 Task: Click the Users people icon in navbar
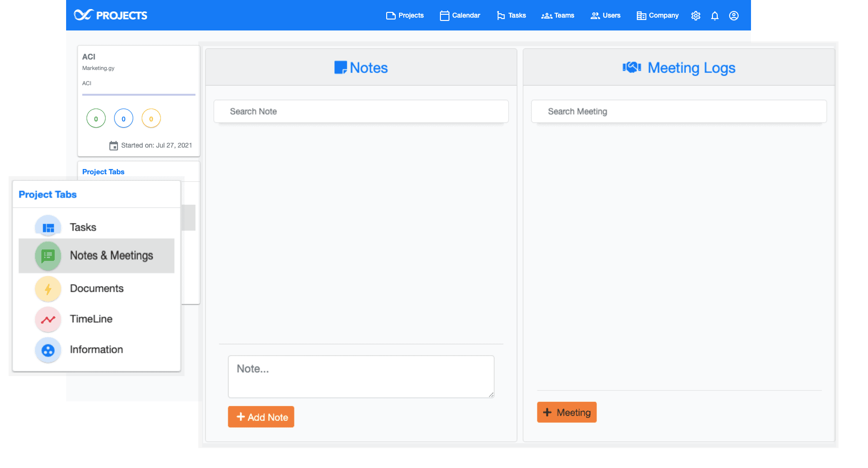(595, 16)
